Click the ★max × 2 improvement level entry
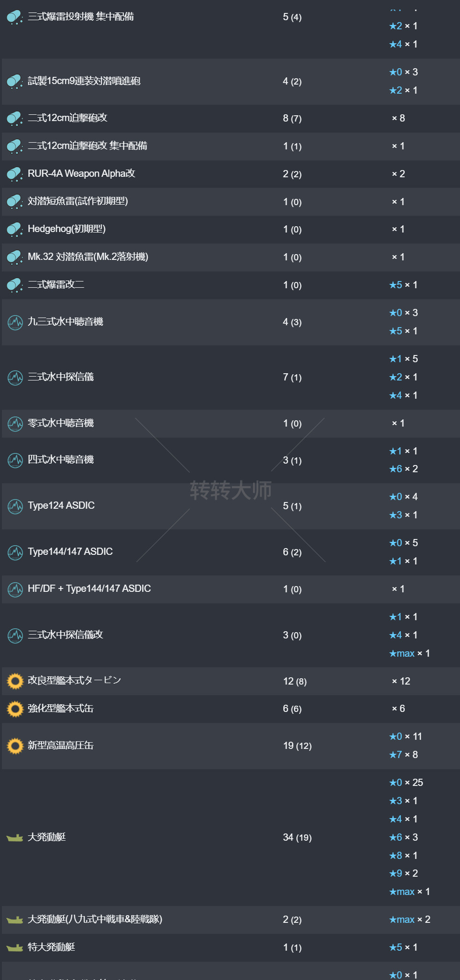 tap(410, 920)
